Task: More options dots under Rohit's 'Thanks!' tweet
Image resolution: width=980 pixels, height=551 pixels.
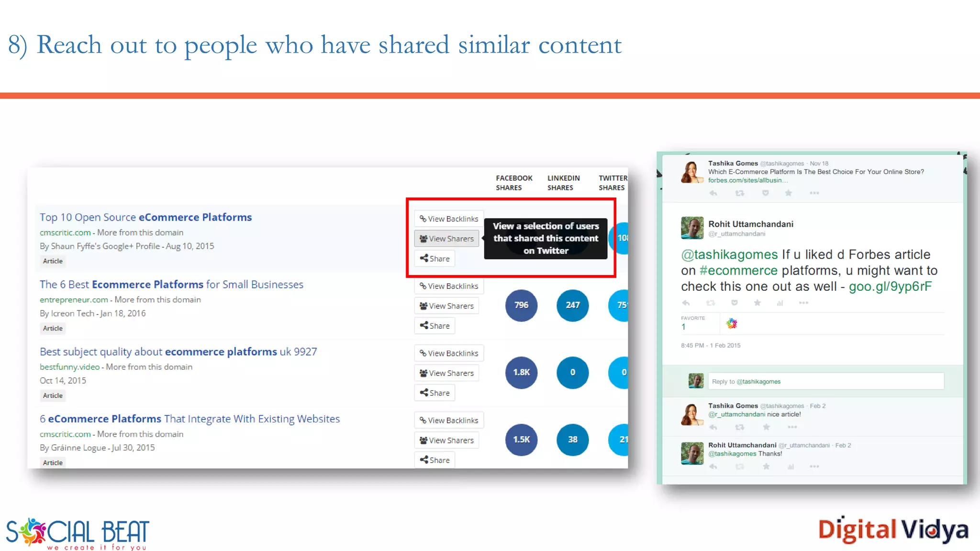Action: (814, 466)
